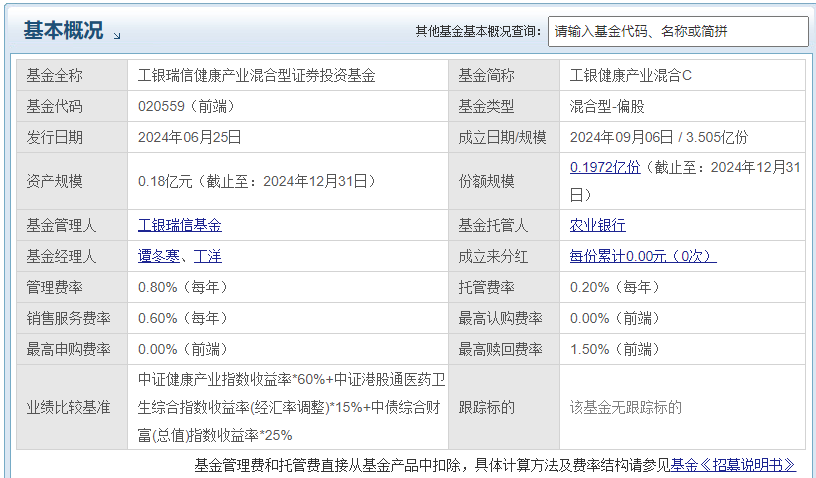The width and height of the screenshot is (816, 478).
Task: Click the sales service fee 0.60%（每年）
Action: (x=183, y=318)
